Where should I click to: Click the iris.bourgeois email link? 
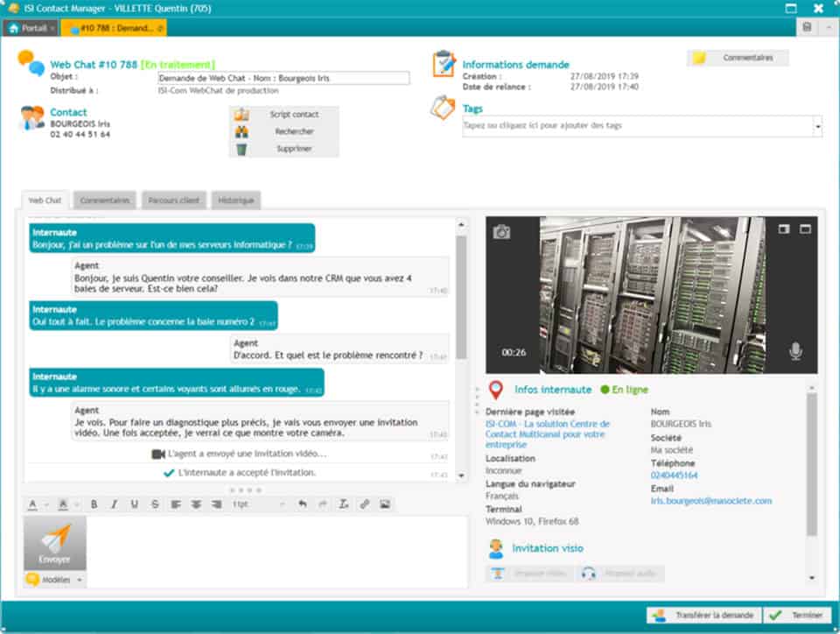point(711,501)
